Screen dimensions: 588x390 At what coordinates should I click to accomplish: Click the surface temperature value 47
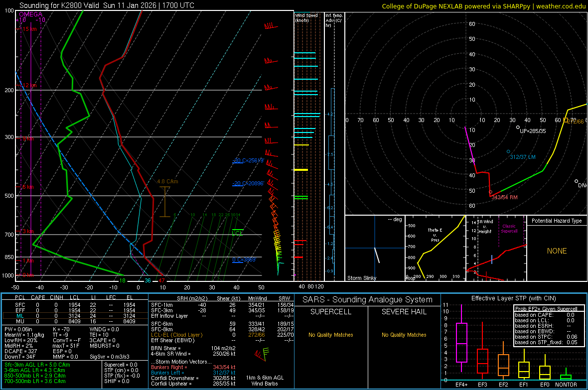(x=161, y=280)
